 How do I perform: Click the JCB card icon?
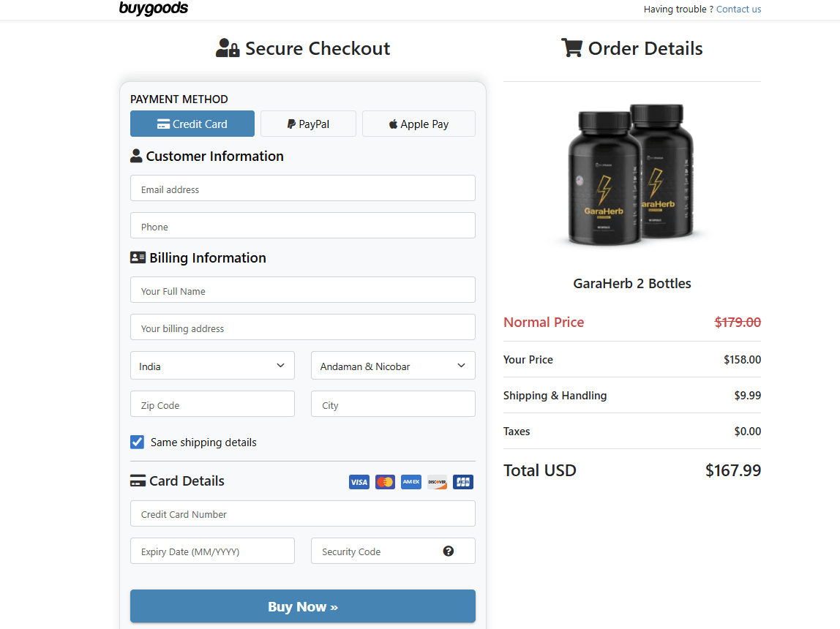pyautogui.click(x=462, y=482)
